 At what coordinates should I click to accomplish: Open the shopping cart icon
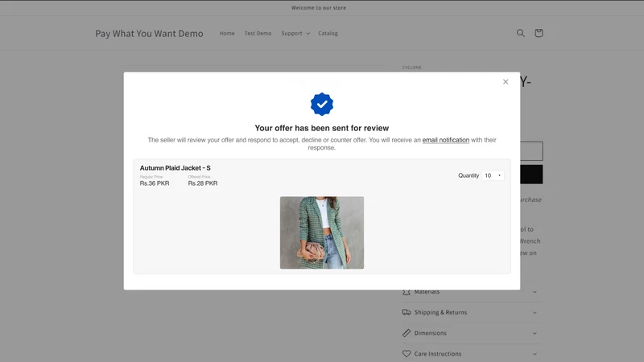click(539, 33)
